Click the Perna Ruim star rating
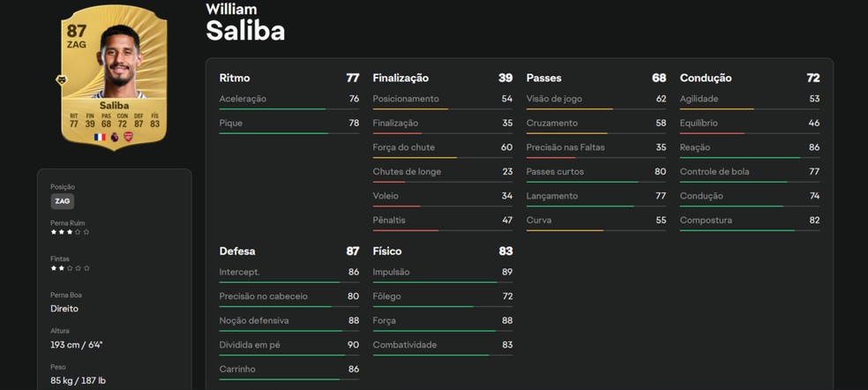 click(70, 232)
